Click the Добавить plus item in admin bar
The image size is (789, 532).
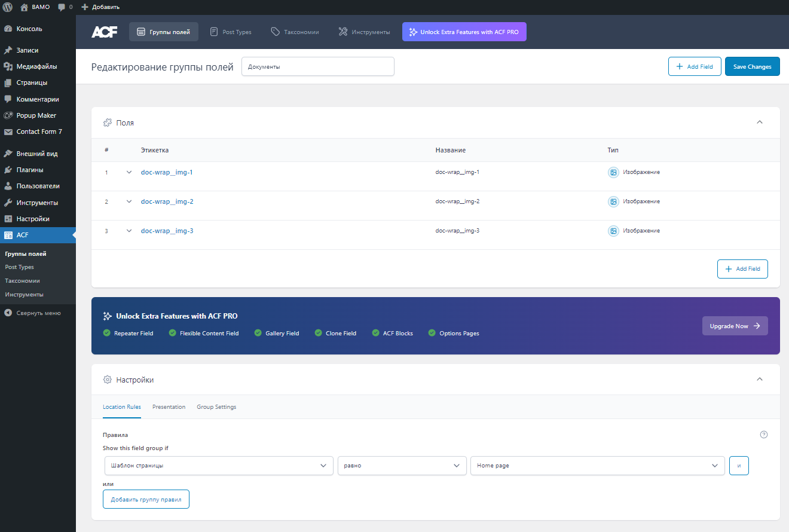(x=100, y=7)
